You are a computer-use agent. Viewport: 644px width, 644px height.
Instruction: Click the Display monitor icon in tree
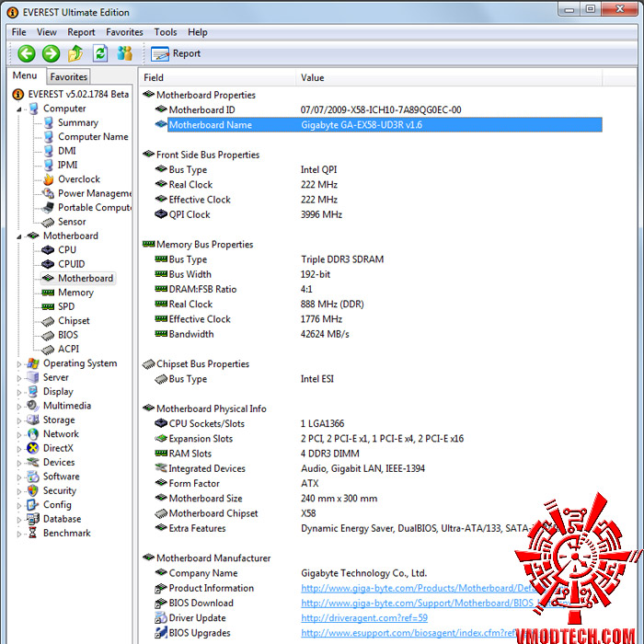click(x=33, y=392)
